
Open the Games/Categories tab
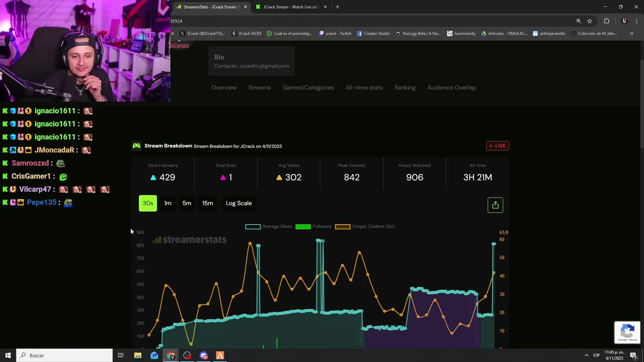308,87
